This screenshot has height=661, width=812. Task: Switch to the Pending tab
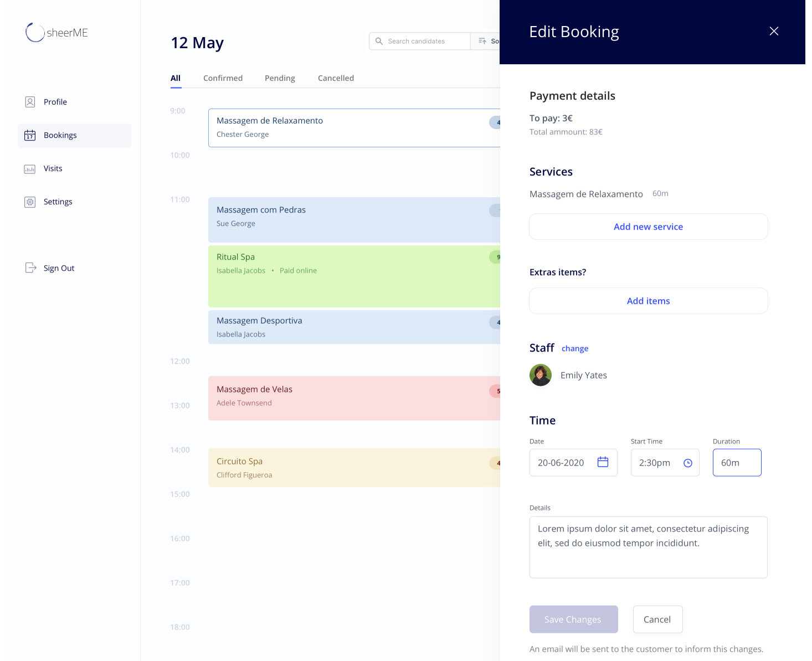(280, 78)
